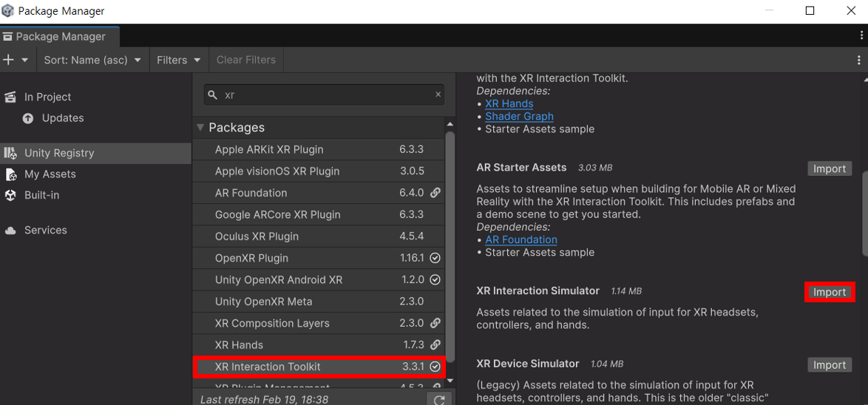Import the AR Starter Assets sample

830,169
